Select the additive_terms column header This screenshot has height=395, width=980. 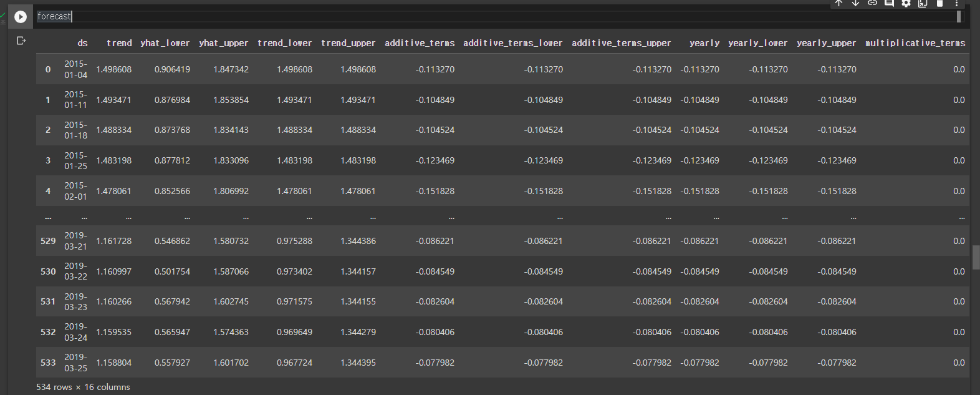(420, 43)
